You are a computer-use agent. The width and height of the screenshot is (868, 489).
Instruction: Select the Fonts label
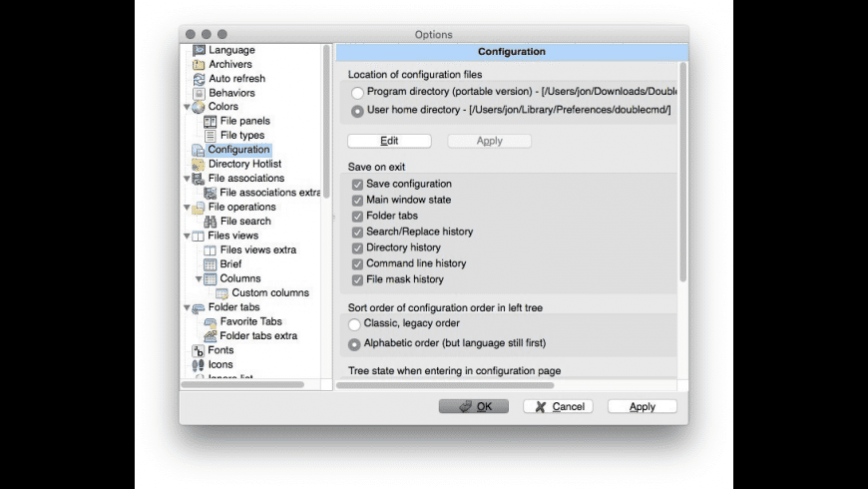tap(220, 350)
